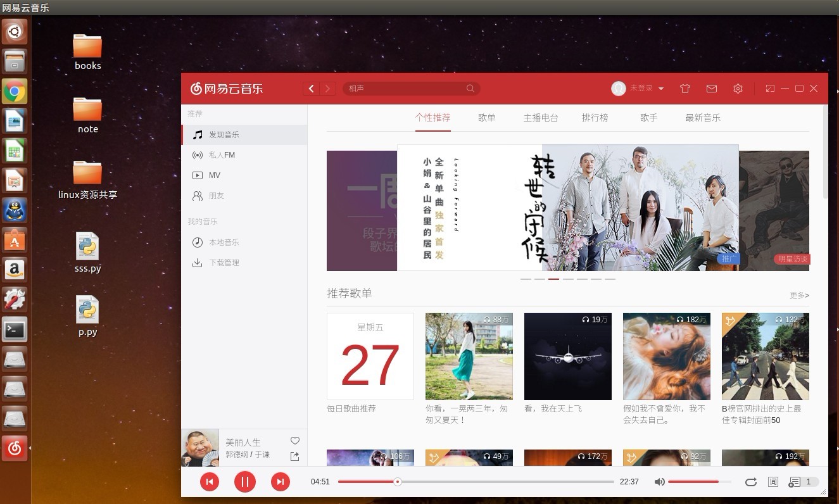This screenshot has width=839, height=504.
Task: Adjust the volume slider
Action: pyautogui.click(x=700, y=482)
